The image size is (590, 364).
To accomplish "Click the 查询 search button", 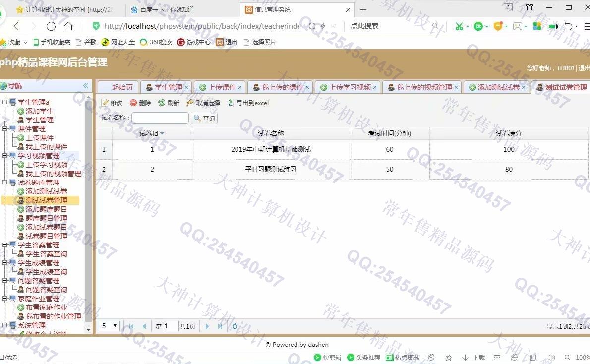I will [x=204, y=118].
